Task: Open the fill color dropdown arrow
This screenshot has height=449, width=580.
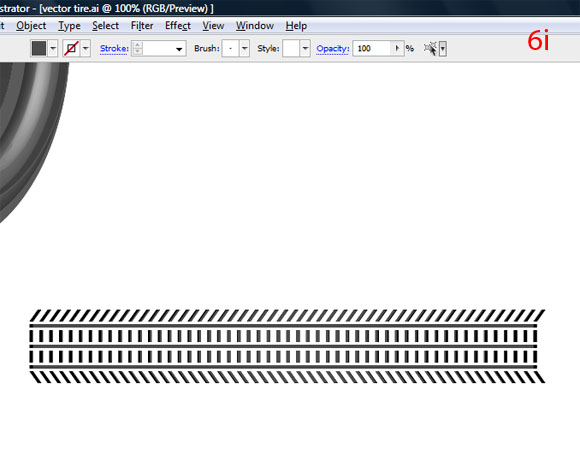Action: pyautogui.click(x=53, y=48)
